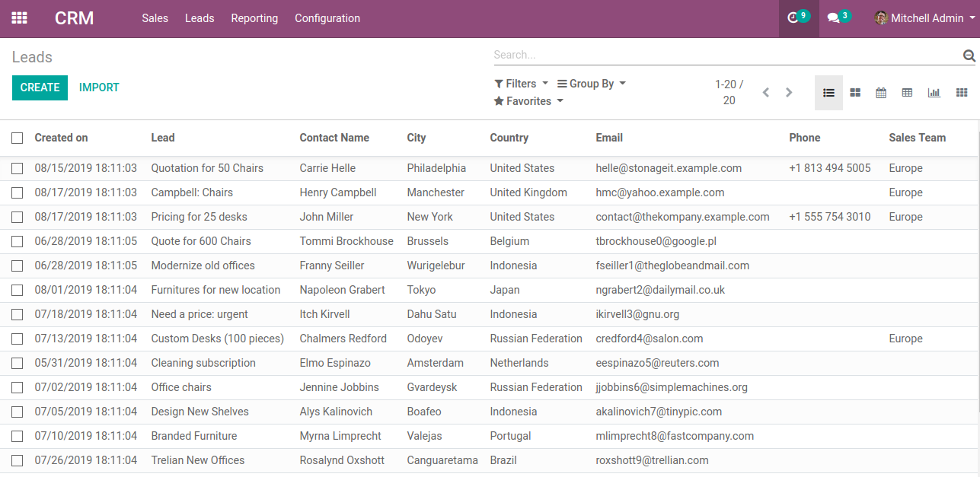Open the Leads menu
The width and height of the screenshot is (980, 477).
(200, 18)
